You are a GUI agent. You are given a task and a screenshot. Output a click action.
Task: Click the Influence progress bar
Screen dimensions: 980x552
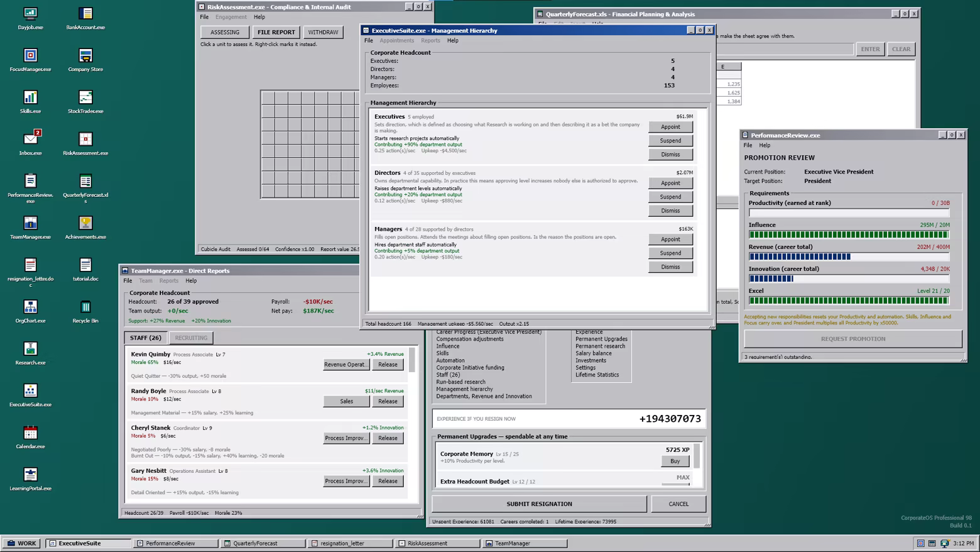[849, 235]
